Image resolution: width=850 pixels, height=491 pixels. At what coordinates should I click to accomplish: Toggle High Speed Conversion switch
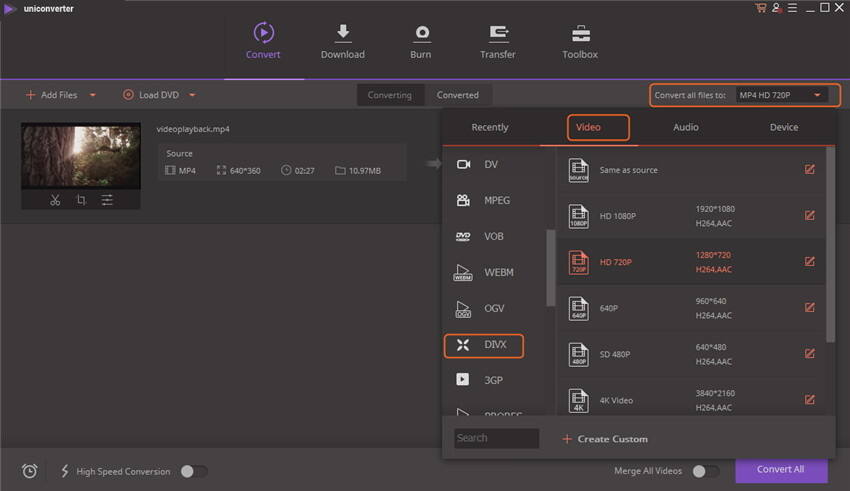(194, 471)
